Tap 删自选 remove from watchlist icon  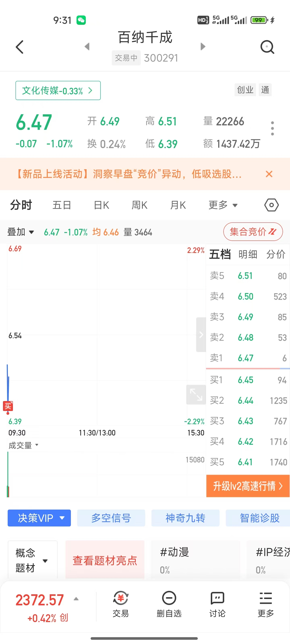coord(169,605)
